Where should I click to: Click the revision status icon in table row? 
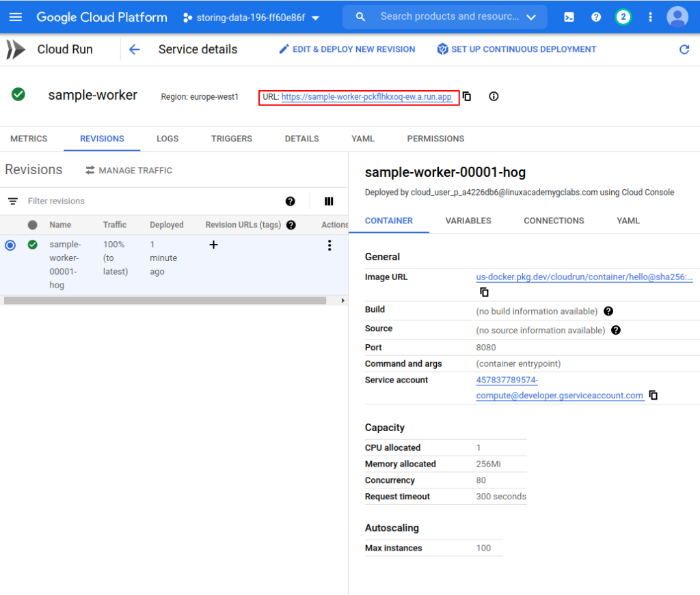[x=33, y=245]
